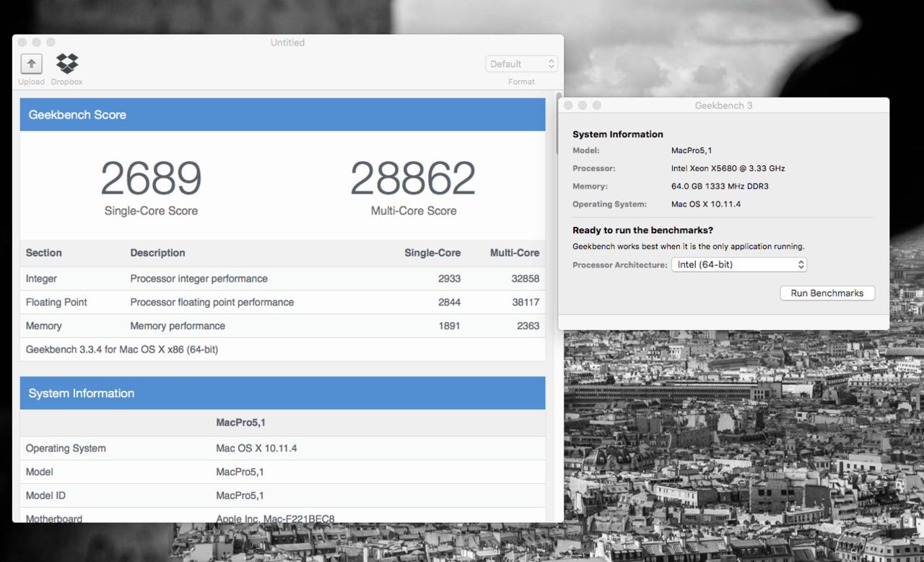Click Memory multi-core value 2363
Image resolution: width=924 pixels, height=562 pixels.
[x=528, y=326]
